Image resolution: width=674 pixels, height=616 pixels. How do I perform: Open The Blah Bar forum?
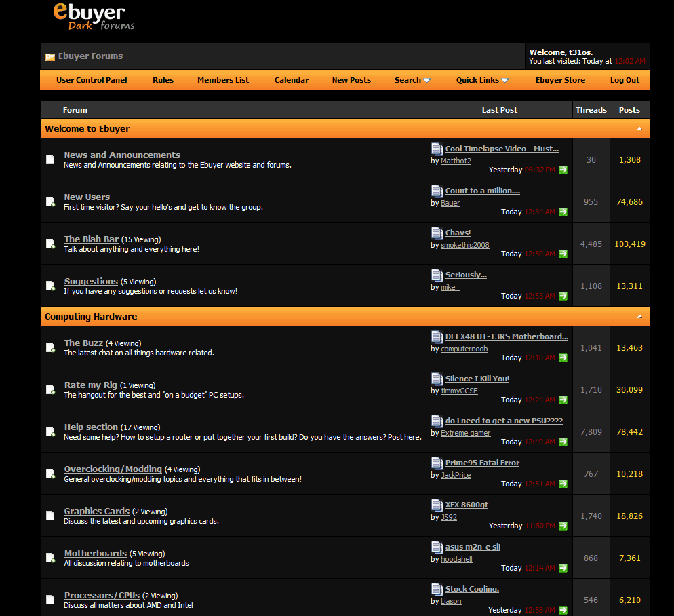pos(91,239)
